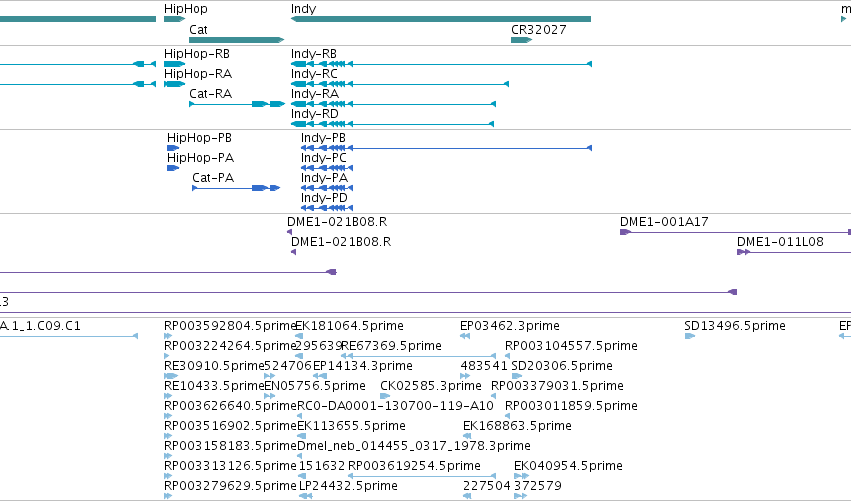The image size is (851, 501).
Task: Click the EK181064.5prime EST label
Action: click(350, 326)
